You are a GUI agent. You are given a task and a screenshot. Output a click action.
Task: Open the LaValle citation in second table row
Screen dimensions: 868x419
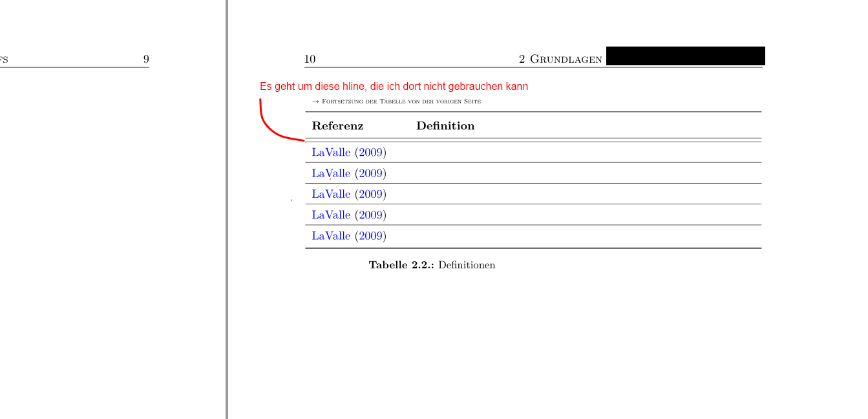(331, 173)
